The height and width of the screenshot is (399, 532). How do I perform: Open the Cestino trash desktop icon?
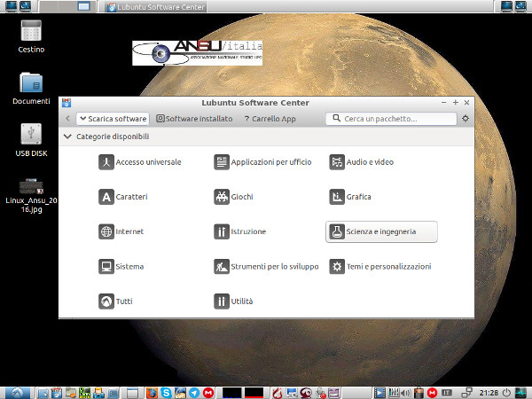[31, 36]
